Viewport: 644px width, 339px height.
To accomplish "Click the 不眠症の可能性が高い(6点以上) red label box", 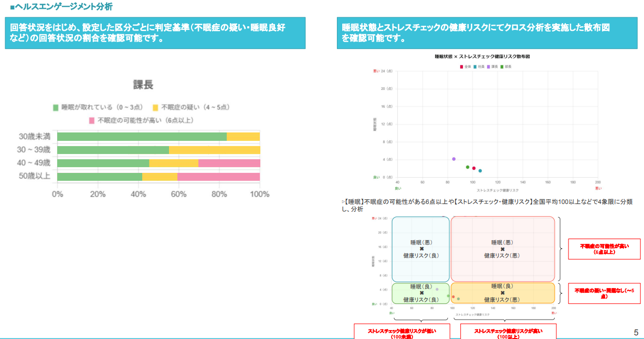I will tap(604, 249).
